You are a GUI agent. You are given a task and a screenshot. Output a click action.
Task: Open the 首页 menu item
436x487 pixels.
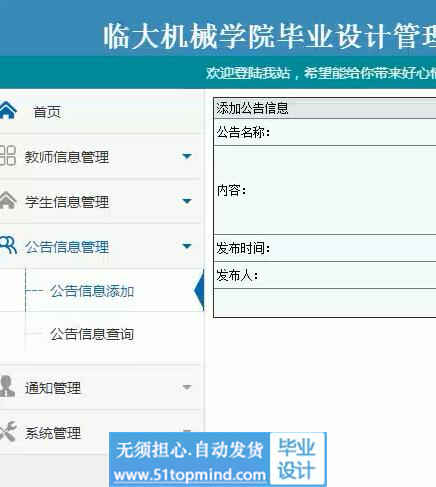47,112
